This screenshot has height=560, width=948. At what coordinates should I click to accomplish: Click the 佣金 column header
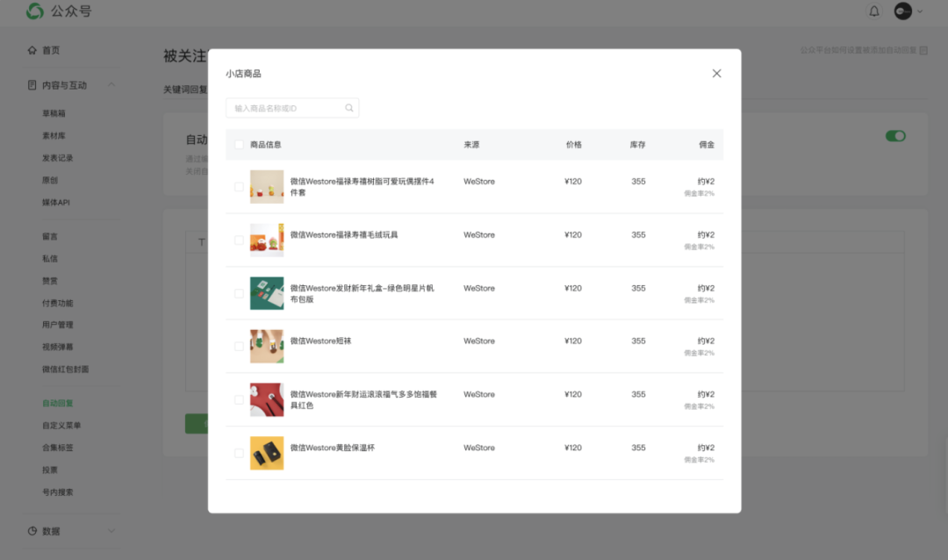click(x=707, y=145)
